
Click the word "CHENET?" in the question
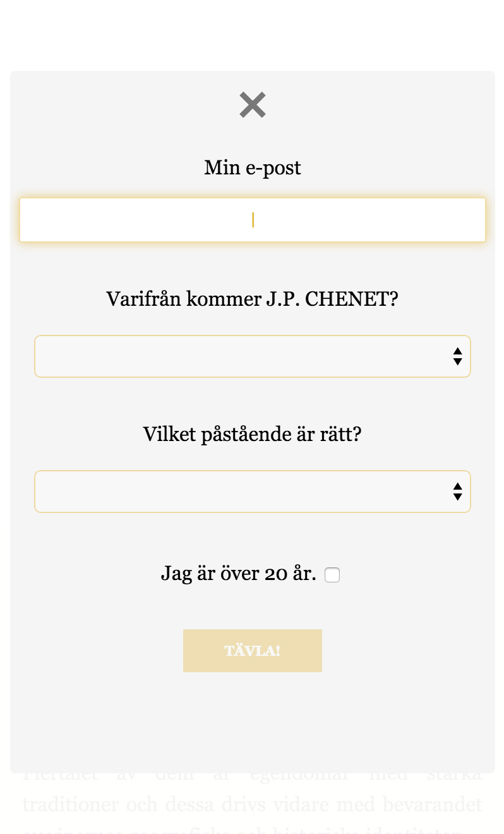click(352, 299)
